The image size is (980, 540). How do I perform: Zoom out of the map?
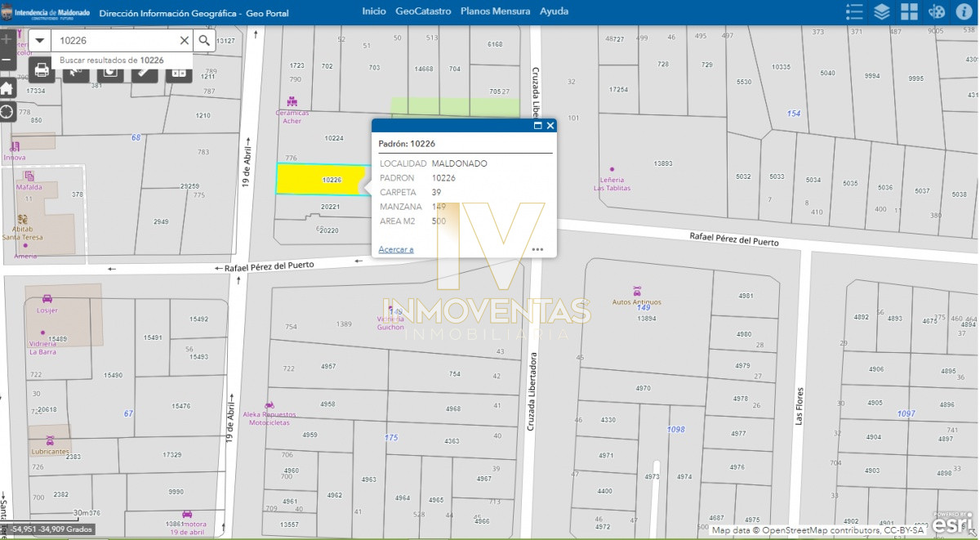[7, 59]
